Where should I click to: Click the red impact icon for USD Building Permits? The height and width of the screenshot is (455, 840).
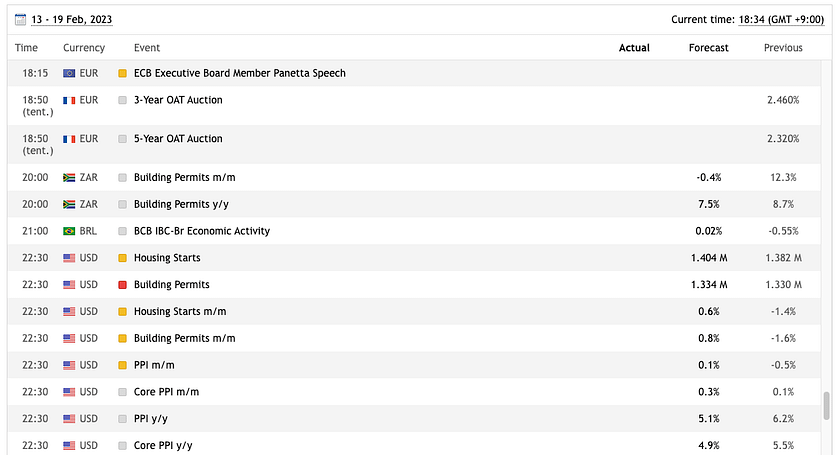tap(123, 285)
